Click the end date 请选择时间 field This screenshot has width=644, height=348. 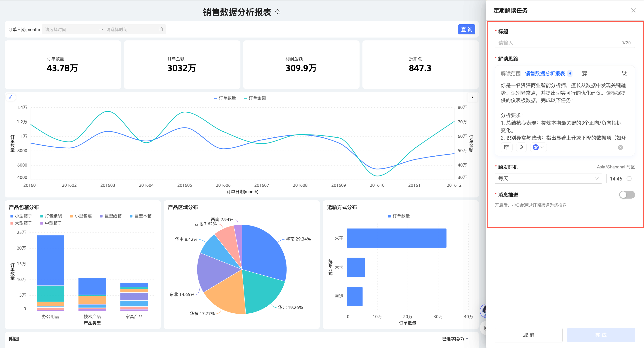pyautogui.click(x=130, y=29)
